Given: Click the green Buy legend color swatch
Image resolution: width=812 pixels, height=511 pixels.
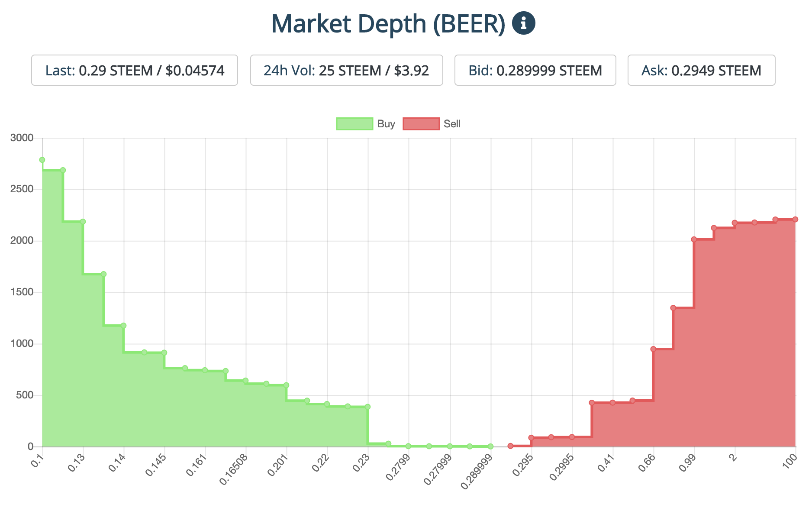Looking at the screenshot, I should pos(354,124).
